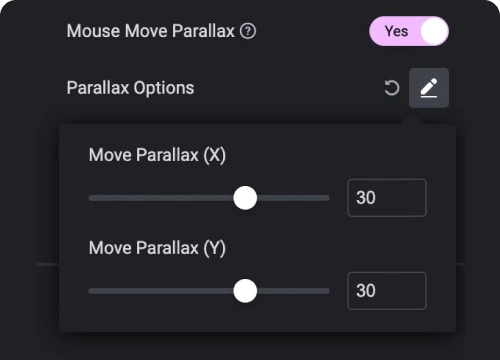Click the Move Parallax (Y) label
Image resolution: width=500 pixels, height=360 pixels.
[x=157, y=248]
